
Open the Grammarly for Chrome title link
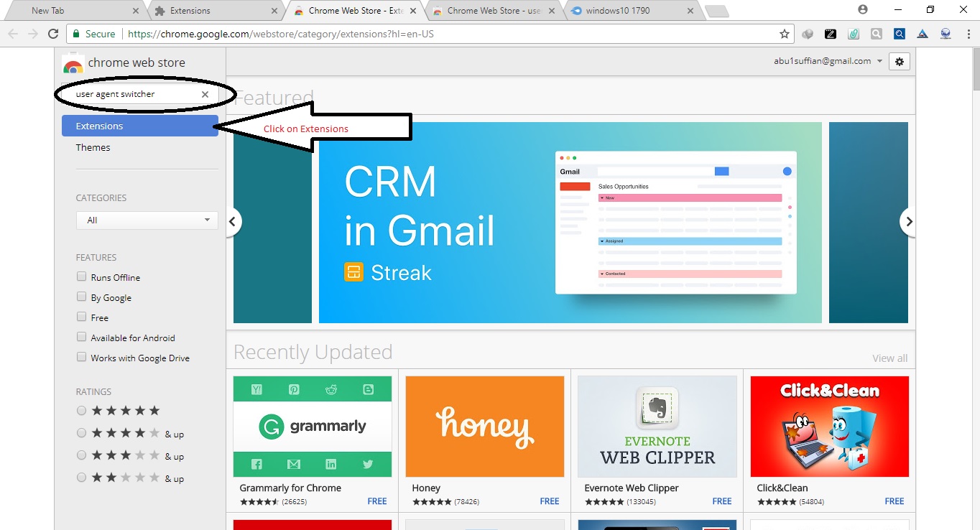(290, 488)
